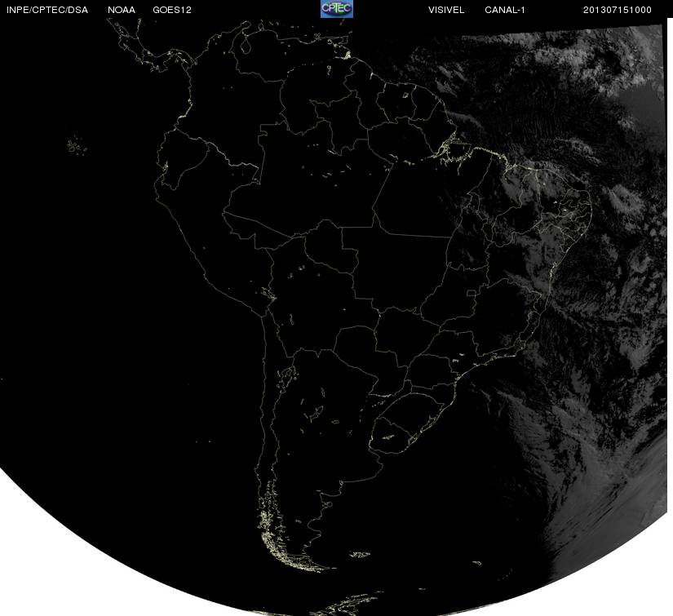Click the VISIVEL channel label
Image resolution: width=673 pixels, height=616 pixels.
(x=446, y=10)
